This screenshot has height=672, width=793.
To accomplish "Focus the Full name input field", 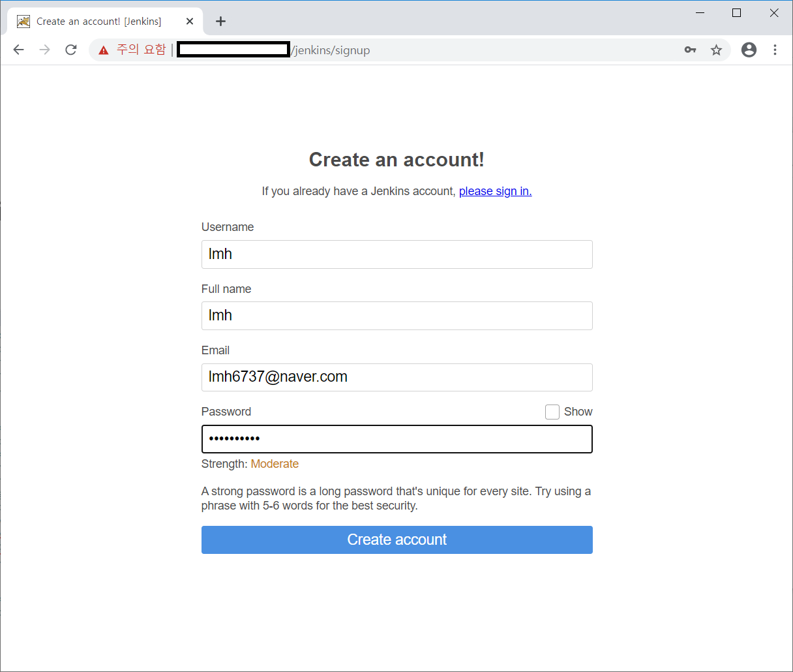I will click(396, 316).
